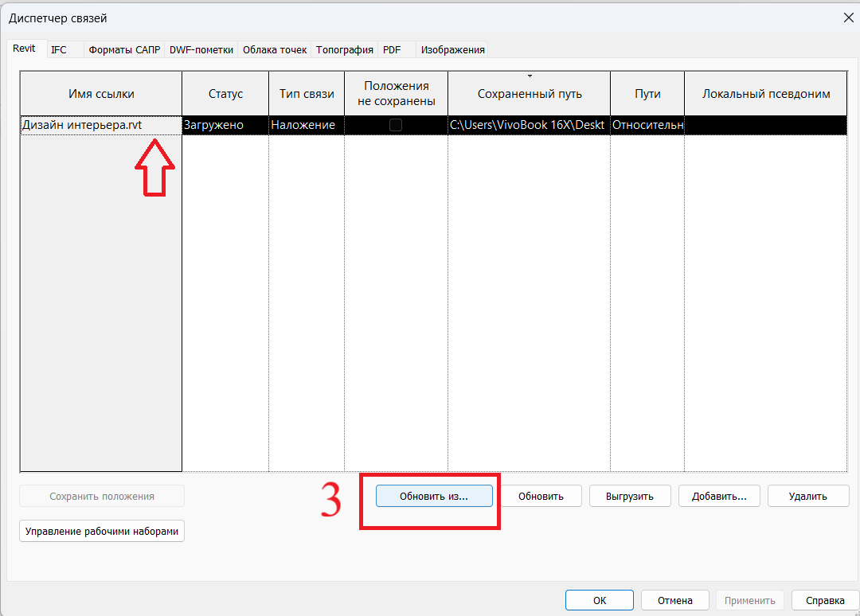Sort by Тип связи column header
Screen dimensions: 860x616
point(307,94)
